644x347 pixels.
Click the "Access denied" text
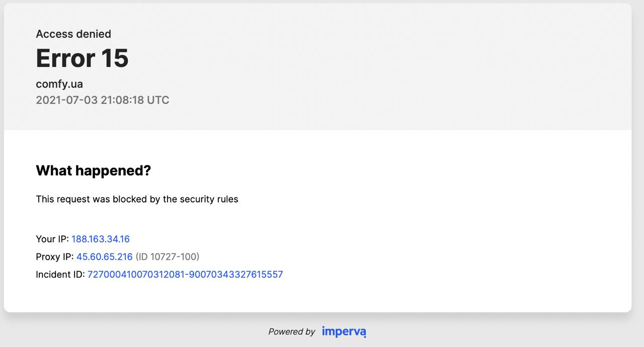point(73,34)
